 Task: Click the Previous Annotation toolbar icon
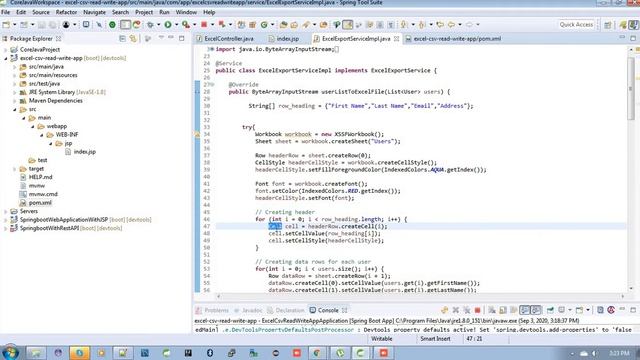(422, 24)
